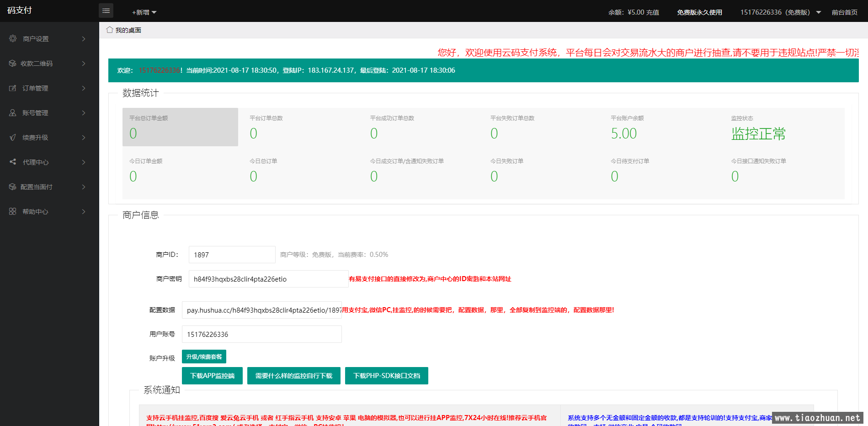Click the 商户ID input field
Screen dimensions: 868x426
(232, 255)
